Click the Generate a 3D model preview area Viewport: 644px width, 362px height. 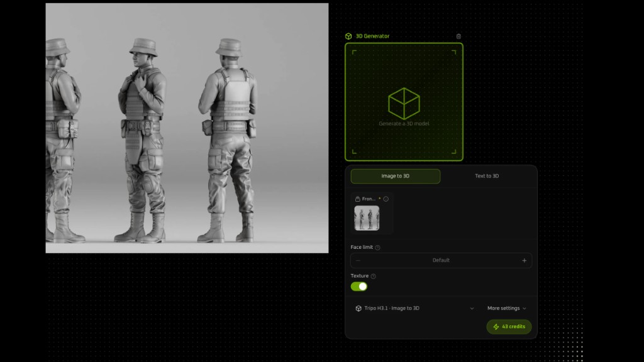click(x=404, y=102)
